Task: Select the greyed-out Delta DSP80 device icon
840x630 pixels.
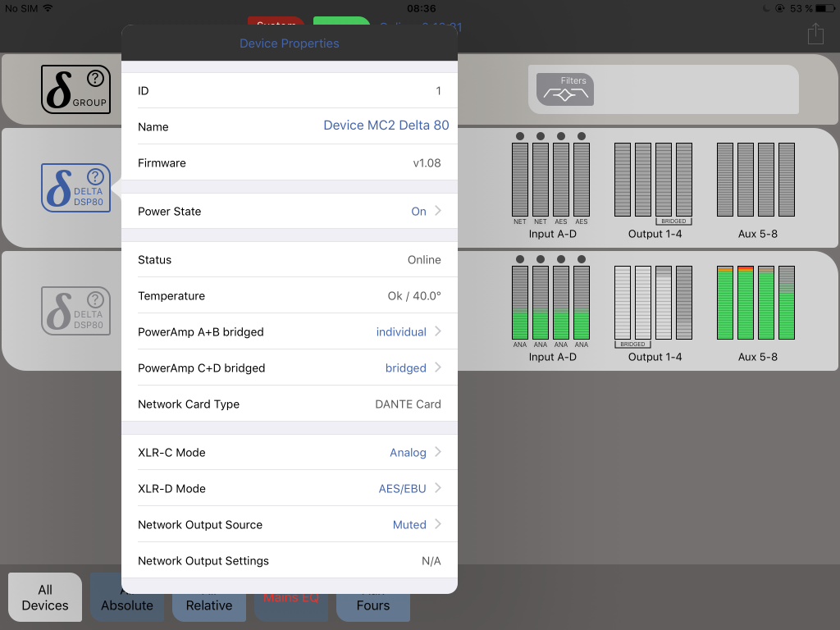Action: coord(75,310)
